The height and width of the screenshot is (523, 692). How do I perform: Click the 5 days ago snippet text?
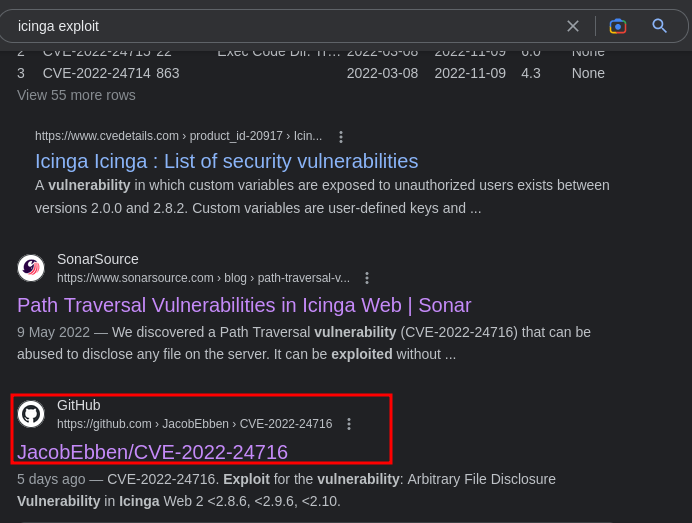tap(51, 479)
